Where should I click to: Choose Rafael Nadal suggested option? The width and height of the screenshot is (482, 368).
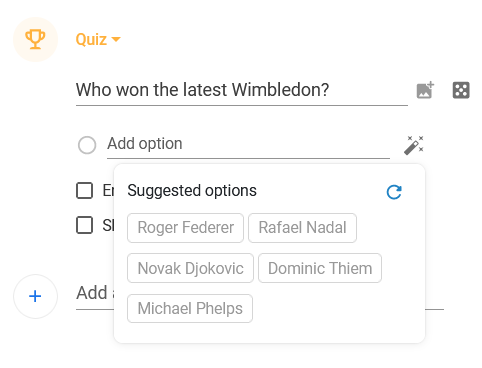[302, 228]
